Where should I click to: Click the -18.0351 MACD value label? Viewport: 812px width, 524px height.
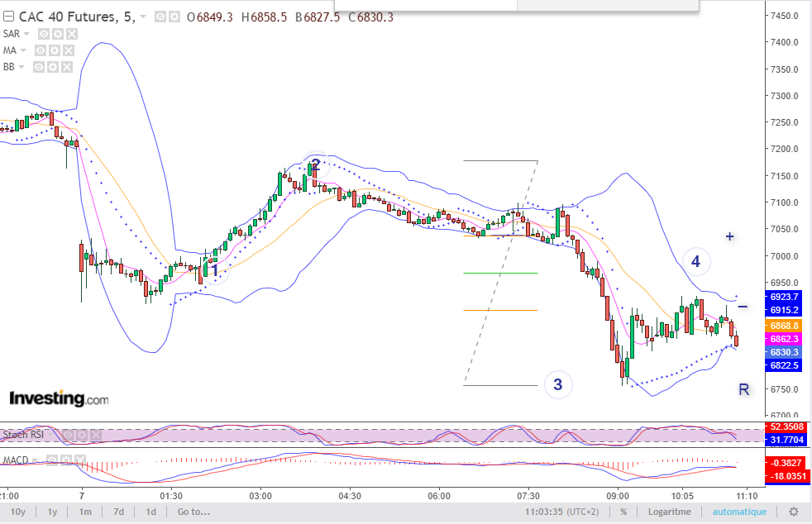(x=787, y=476)
